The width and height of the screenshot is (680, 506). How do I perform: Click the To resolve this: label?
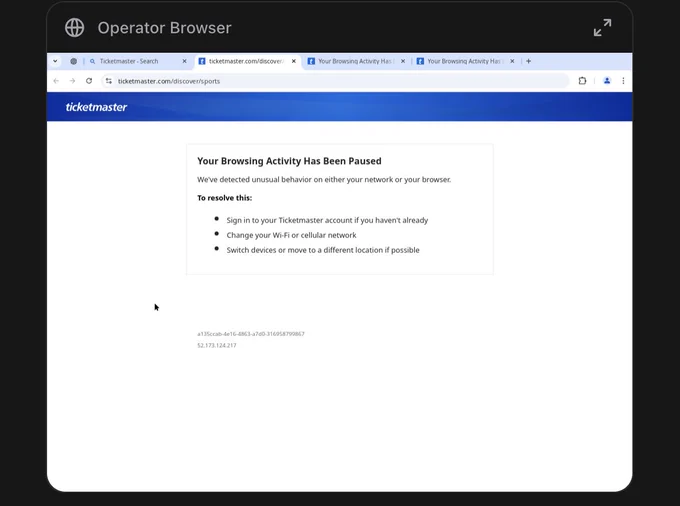[x=224, y=198]
